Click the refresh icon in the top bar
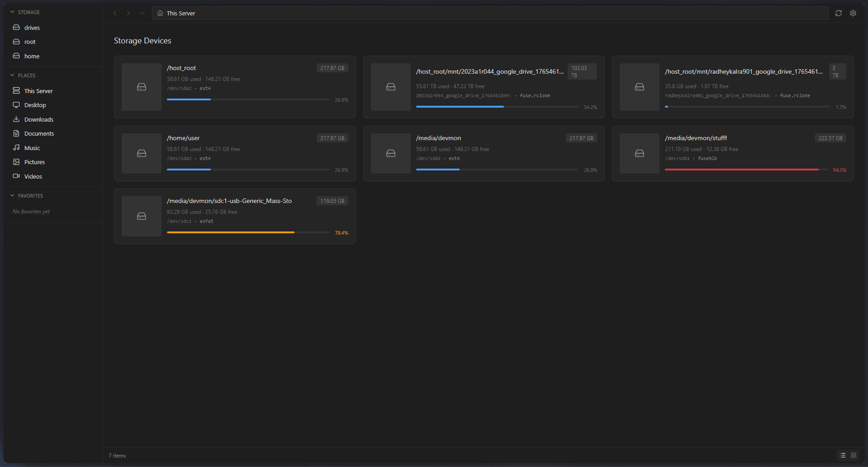The width and height of the screenshot is (868, 467). [x=838, y=13]
